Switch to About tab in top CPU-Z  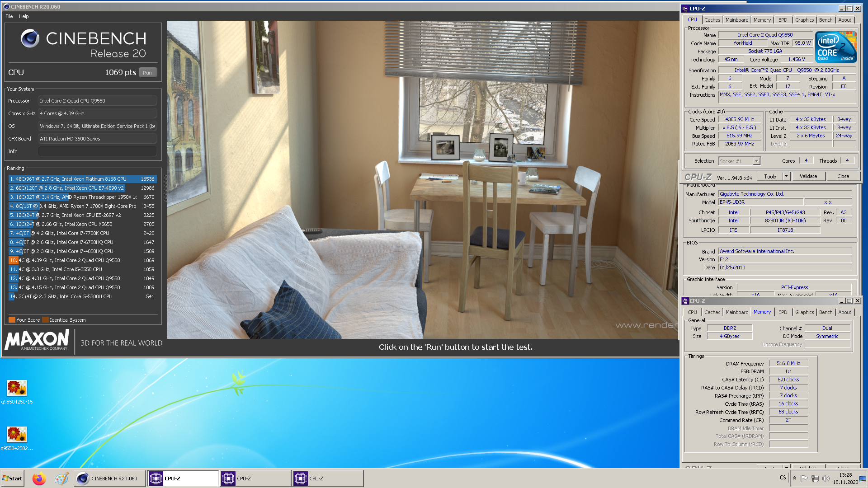coord(845,20)
